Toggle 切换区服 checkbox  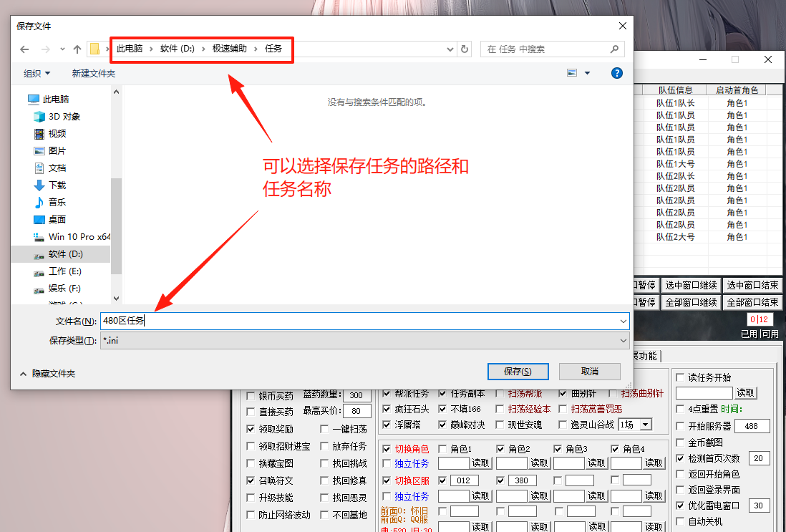coord(387,480)
